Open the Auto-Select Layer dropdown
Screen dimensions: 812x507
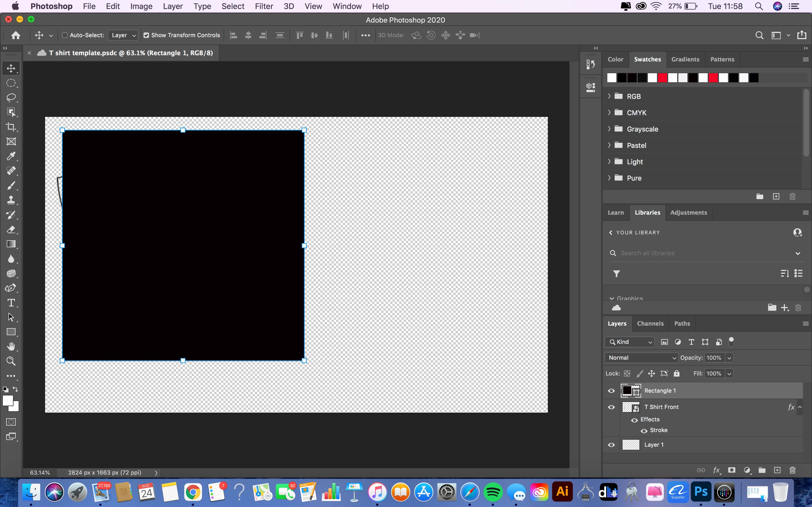pyautogui.click(x=123, y=35)
